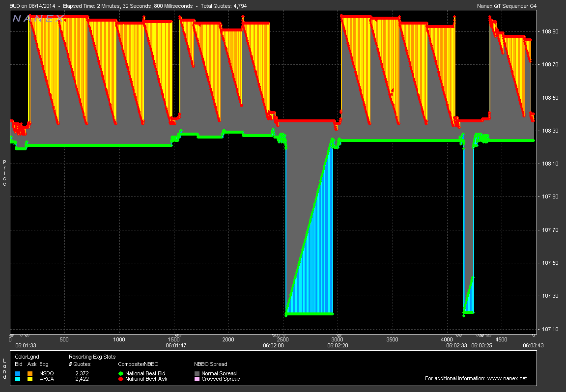Click NSDQ quote count 2,372

pyautogui.click(x=82, y=374)
